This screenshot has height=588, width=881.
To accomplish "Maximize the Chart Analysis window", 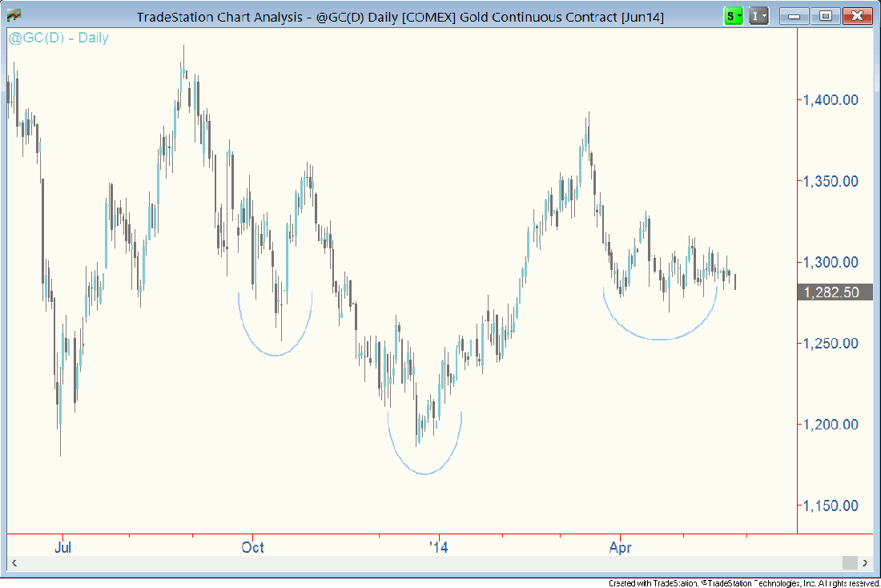I will [825, 15].
